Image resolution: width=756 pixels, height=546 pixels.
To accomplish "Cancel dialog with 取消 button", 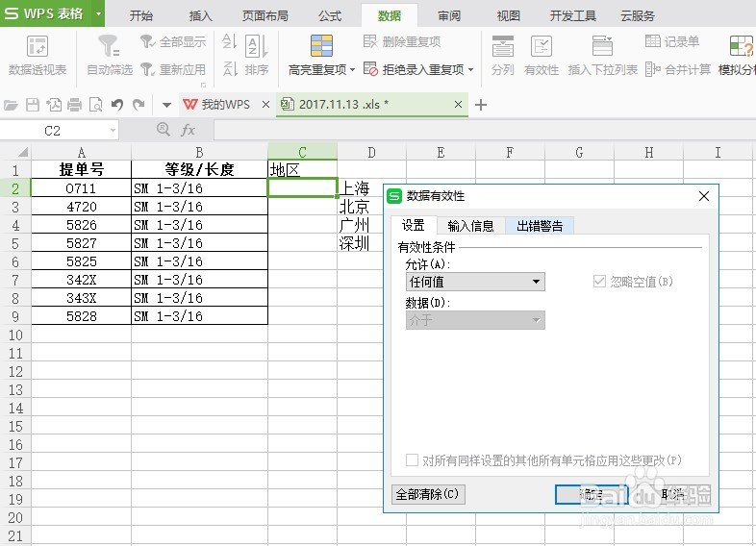I will [x=673, y=494].
